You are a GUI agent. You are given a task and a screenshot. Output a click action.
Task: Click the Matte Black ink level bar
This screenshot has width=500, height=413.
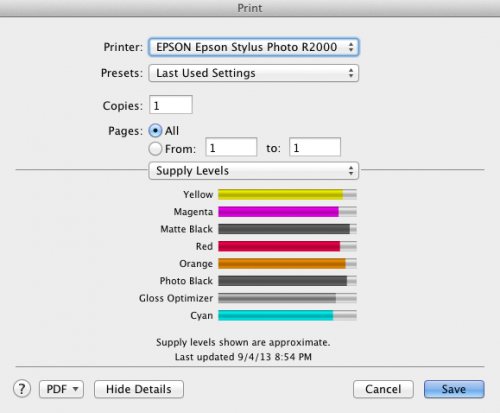287,229
